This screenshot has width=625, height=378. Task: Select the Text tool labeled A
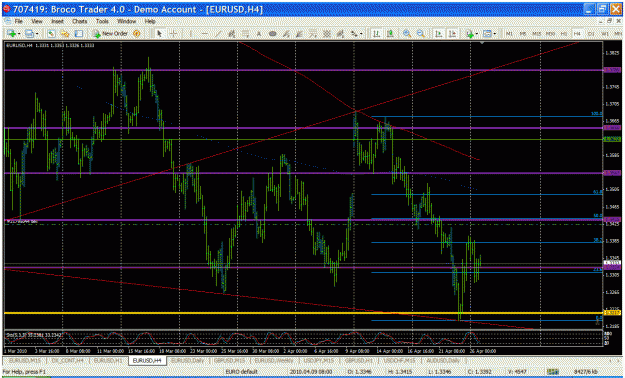[259, 34]
